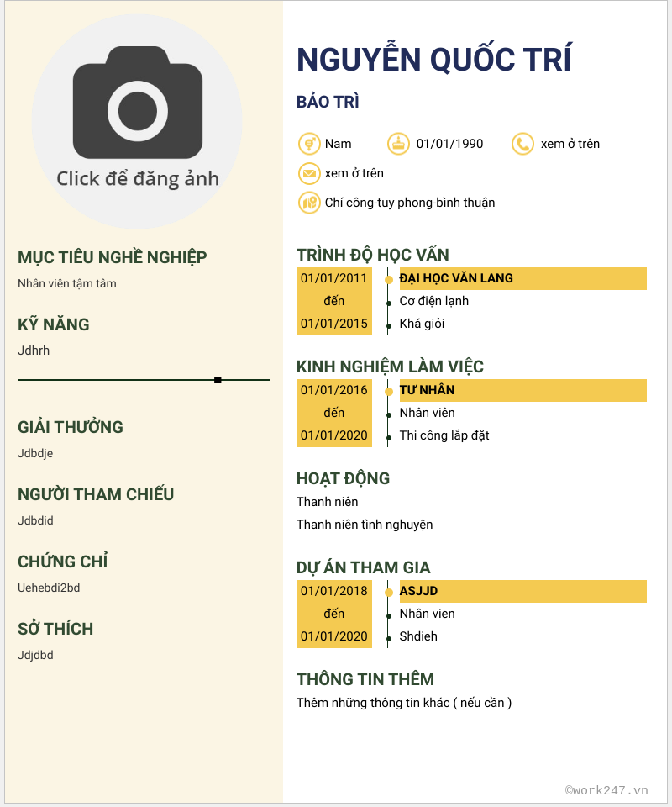
Task: Click the ASJJD project title
Action: [418, 591]
